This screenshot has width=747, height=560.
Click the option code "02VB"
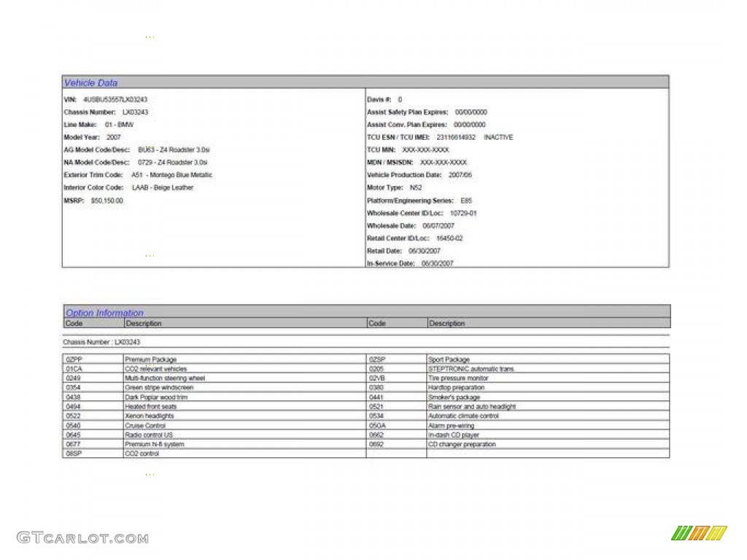(x=377, y=378)
